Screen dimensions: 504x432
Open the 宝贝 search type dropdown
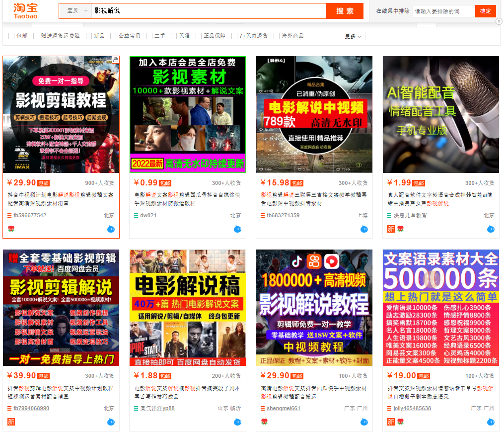pyautogui.click(x=76, y=10)
